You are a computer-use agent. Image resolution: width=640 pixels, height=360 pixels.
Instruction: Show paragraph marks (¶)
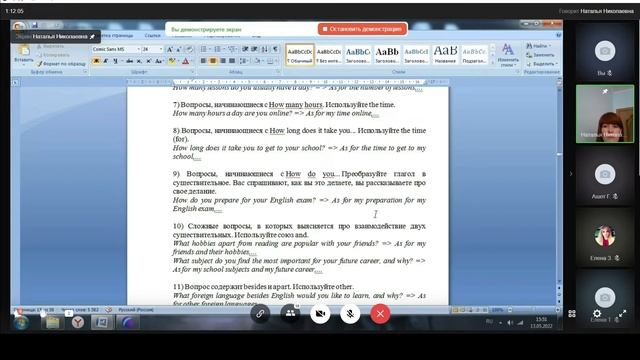(x=276, y=49)
